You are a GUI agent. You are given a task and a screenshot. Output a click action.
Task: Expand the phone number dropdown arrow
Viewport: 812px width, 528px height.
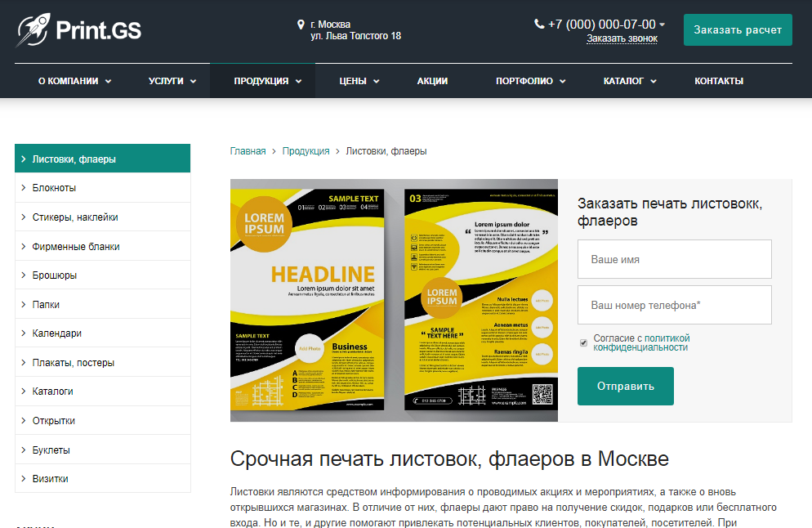[663, 25]
